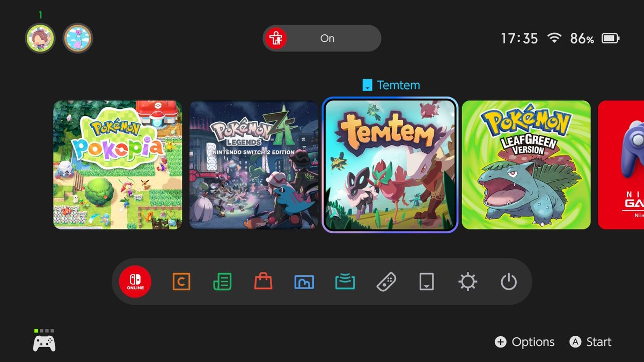Select the first user avatar
This screenshot has width=644, height=362.
coord(40,38)
